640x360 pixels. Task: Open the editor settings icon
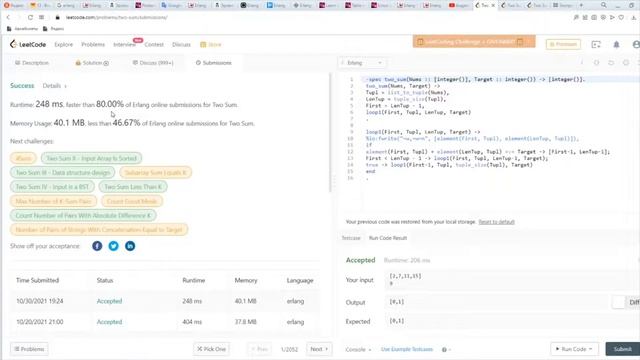click(x=626, y=63)
